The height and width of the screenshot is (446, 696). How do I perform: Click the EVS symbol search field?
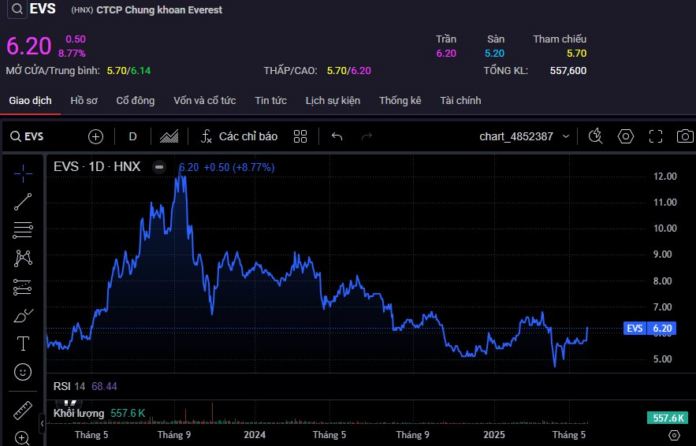pyautogui.click(x=28, y=136)
